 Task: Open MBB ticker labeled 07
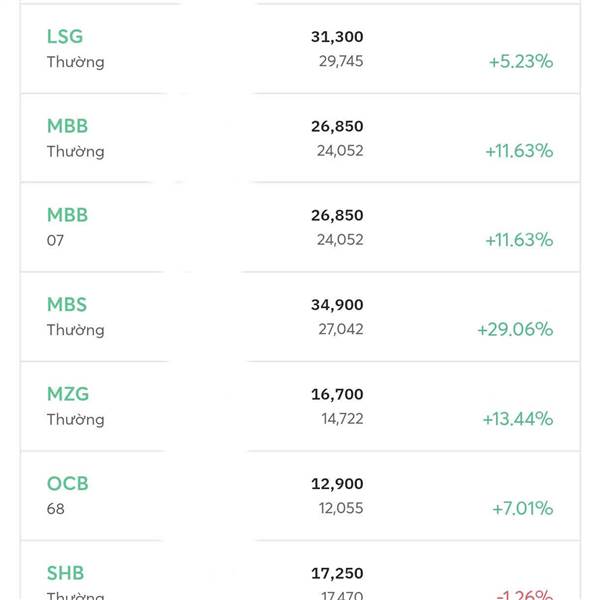[67, 215]
